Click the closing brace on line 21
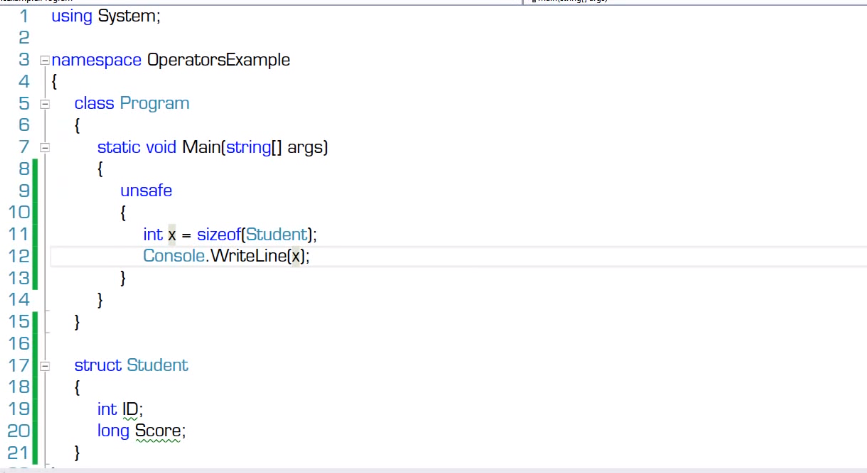This screenshot has width=867, height=473. click(x=77, y=453)
